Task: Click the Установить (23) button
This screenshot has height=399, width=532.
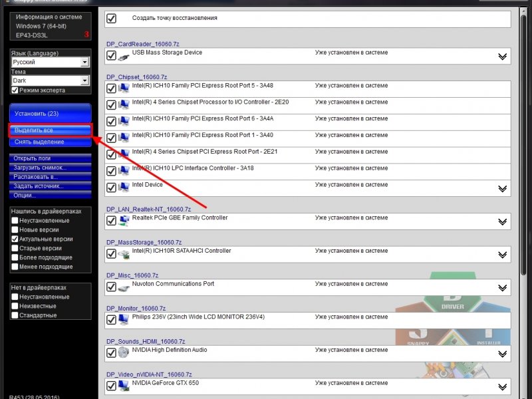Action: [x=51, y=113]
